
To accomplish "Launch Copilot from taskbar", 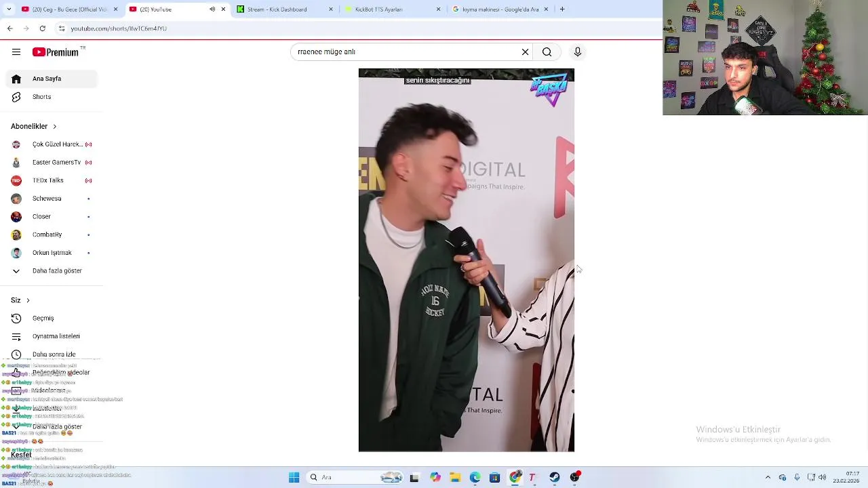I will (x=435, y=477).
